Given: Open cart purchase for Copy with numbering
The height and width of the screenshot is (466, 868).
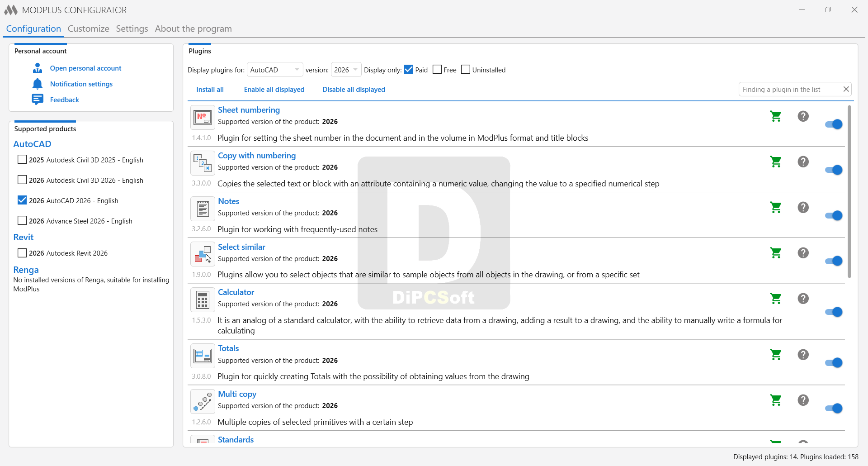Looking at the screenshot, I should click(x=776, y=162).
